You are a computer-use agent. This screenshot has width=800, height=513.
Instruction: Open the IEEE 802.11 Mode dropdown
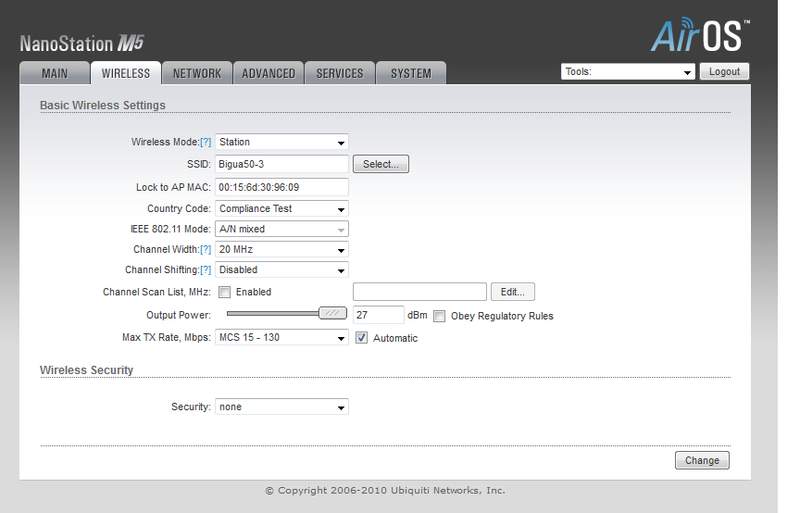pos(282,229)
